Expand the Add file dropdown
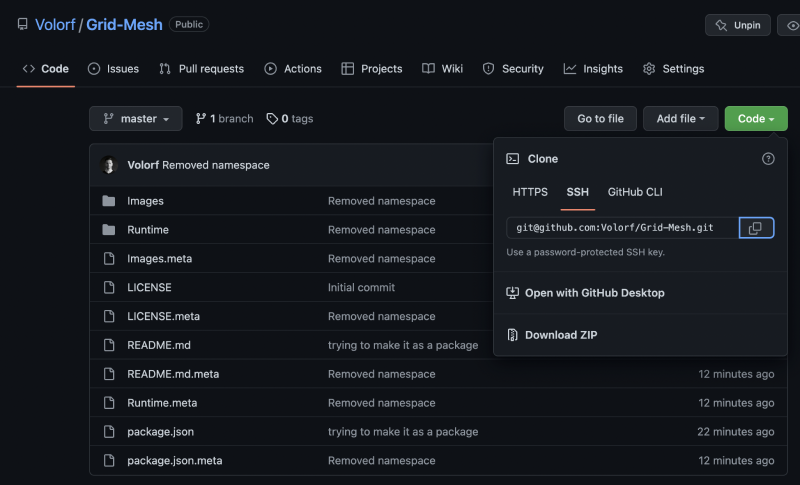This screenshot has height=485, width=800. tap(681, 119)
